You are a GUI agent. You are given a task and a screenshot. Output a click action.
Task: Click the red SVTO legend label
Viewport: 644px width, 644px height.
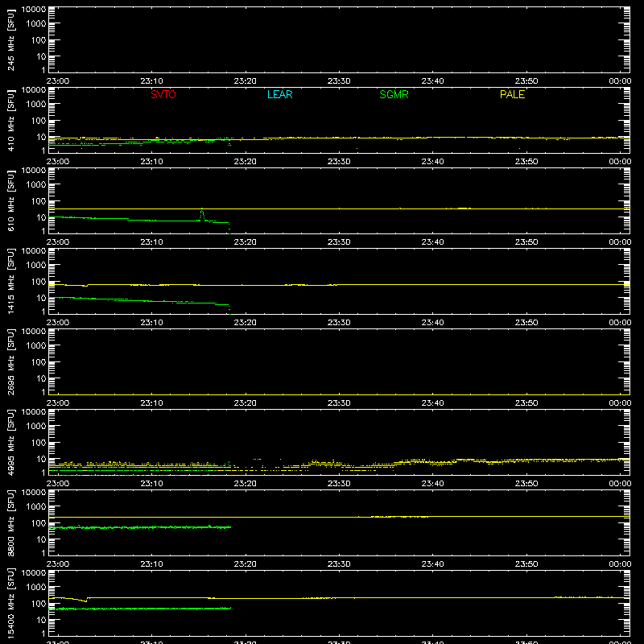point(163,94)
